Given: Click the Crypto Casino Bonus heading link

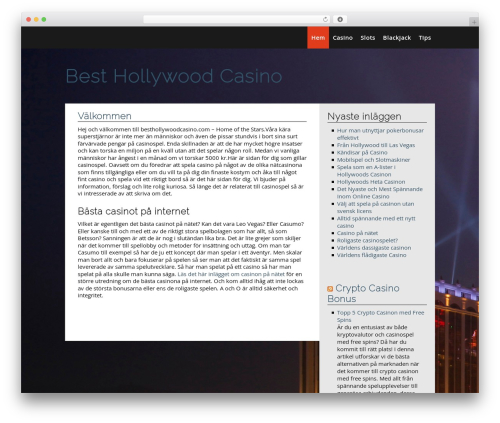Looking at the screenshot, I should pyautogui.click(x=363, y=293).
